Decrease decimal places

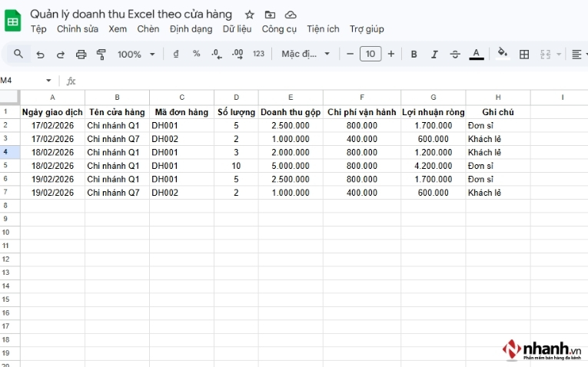click(217, 55)
